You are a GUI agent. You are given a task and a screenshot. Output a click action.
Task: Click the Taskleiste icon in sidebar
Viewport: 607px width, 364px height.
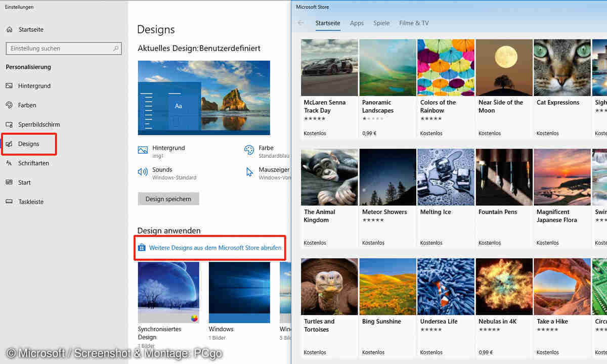9,202
